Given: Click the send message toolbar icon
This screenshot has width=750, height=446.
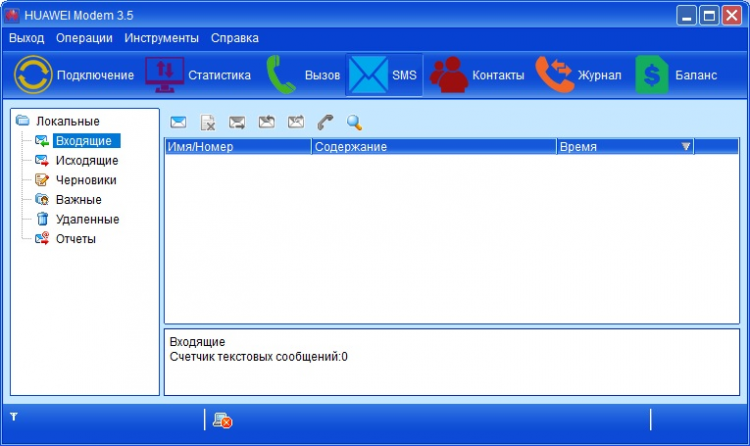Looking at the screenshot, I should (237, 123).
